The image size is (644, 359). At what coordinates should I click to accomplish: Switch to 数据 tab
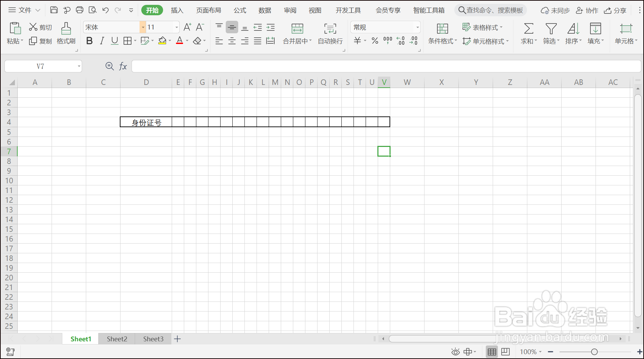point(265,10)
